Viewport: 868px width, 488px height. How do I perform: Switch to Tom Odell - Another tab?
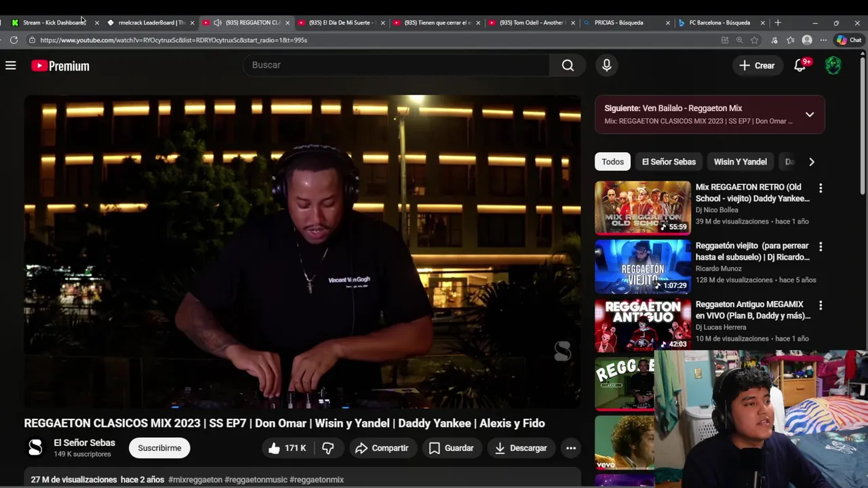click(532, 22)
